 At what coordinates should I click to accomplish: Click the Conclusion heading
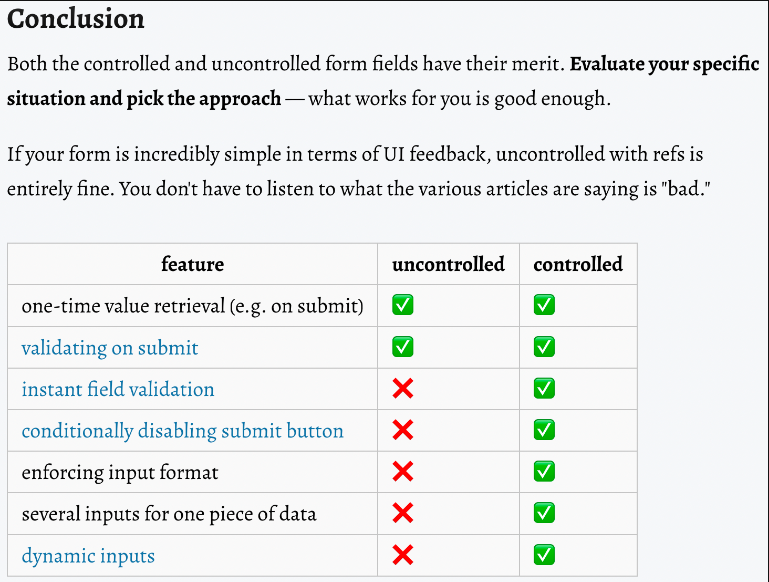(x=76, y=19)
